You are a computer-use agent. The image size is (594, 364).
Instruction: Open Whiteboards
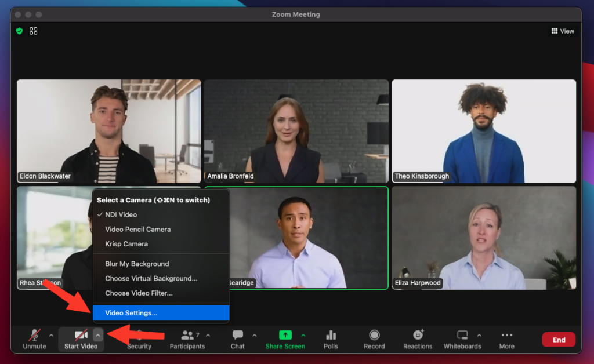462,339
